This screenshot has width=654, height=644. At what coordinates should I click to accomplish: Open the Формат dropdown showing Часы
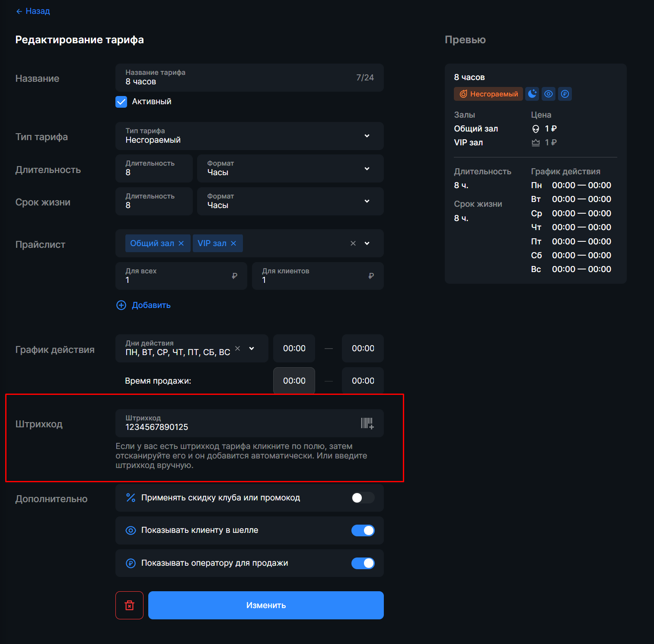point(367,168)
